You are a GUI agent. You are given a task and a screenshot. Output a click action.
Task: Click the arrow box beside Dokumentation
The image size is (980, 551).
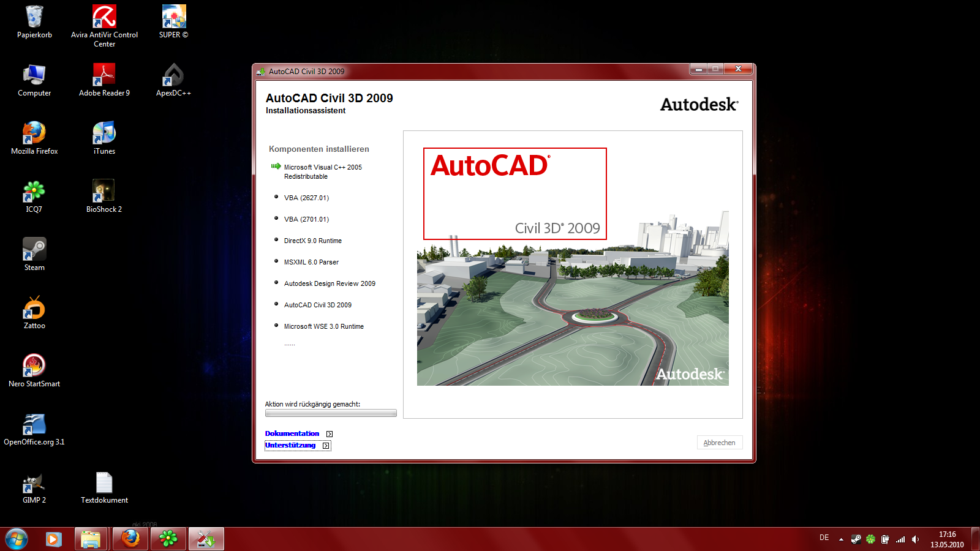(x=330, y=434)
